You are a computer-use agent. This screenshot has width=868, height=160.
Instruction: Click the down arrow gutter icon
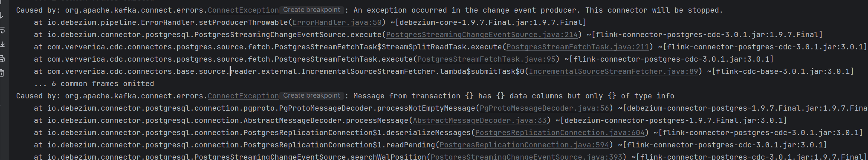click(2, 16)
